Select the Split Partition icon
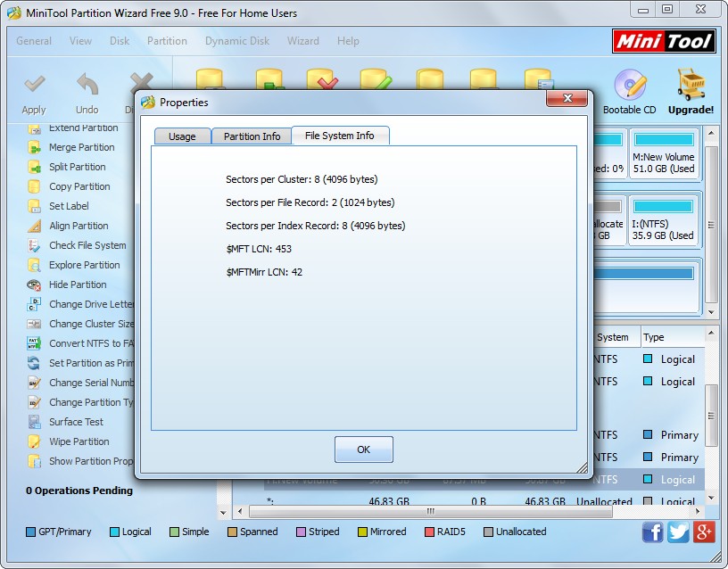728x569 pixels. [x=34, y=167]
